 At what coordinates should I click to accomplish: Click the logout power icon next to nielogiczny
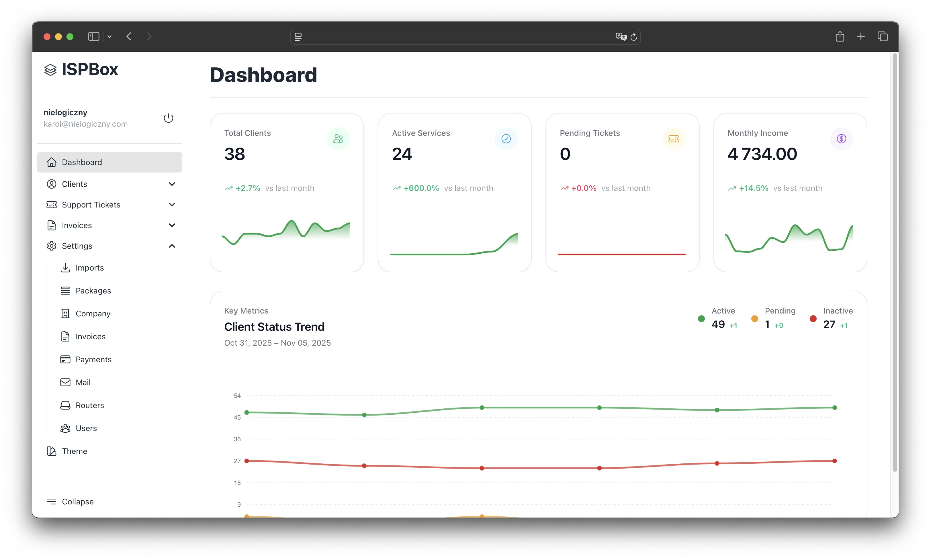click(169, 118)
